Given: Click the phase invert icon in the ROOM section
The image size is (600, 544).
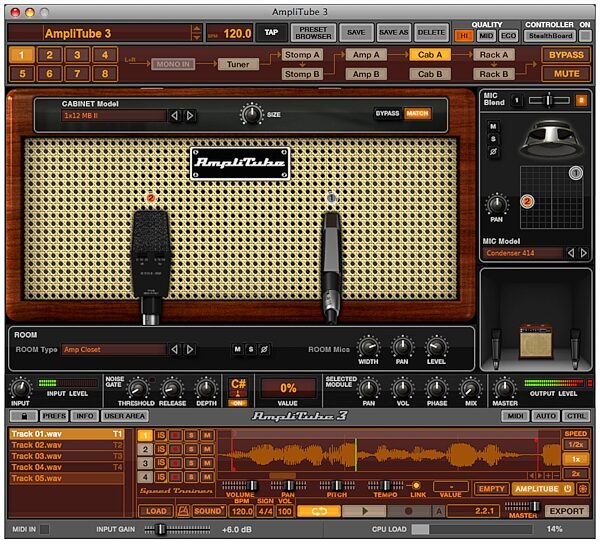Looking at the screenshot, I should tap(264, 349).
